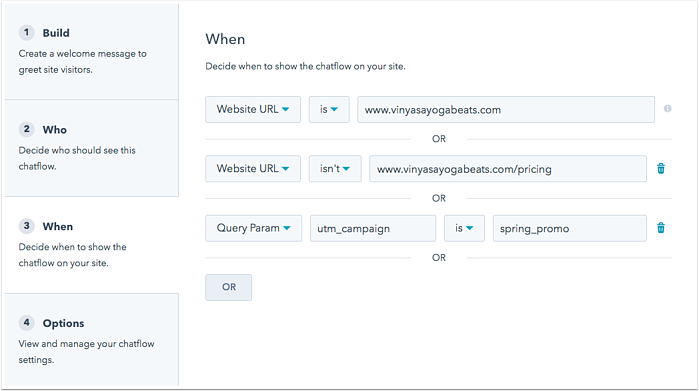Image resolution: width=699 pixels, height=391 pixels.
Task: Open the "isn't" operator dropdown
Action: pos(335,169)
